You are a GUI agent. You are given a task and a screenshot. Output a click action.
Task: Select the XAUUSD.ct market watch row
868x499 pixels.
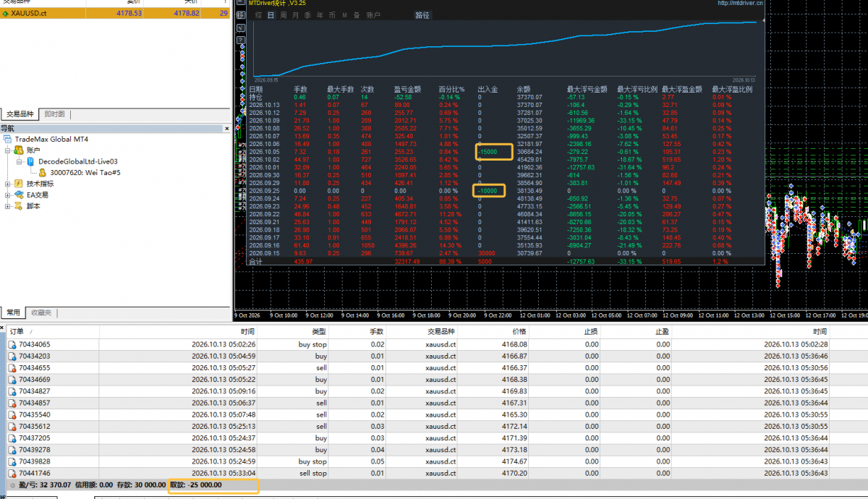[x=115, y=13]
